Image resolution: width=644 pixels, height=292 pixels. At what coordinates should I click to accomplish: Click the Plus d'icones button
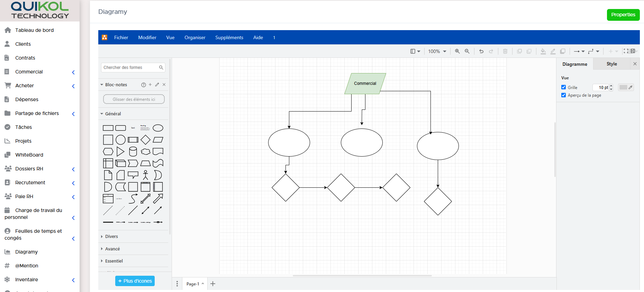click(x=135, y=281)
